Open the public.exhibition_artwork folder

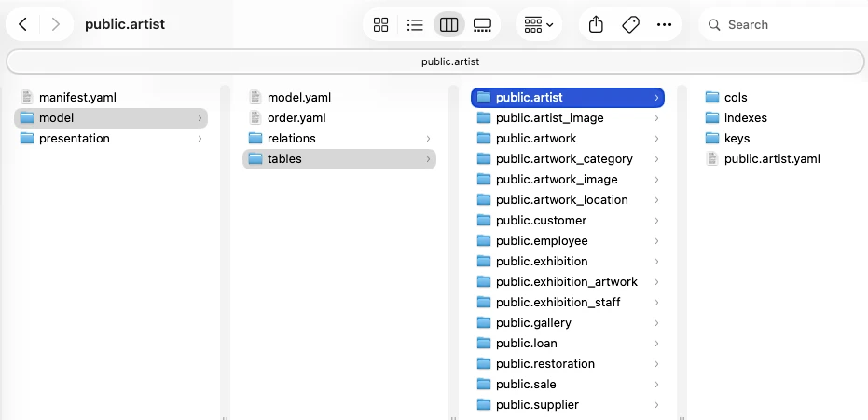568,281
